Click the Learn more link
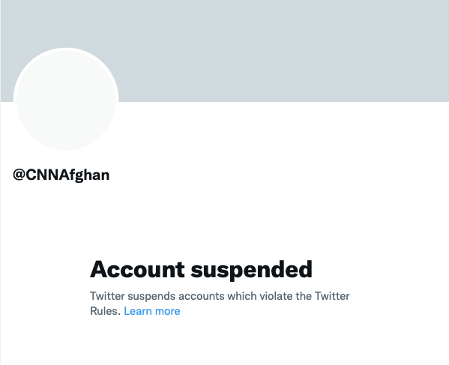 coord(152,311)
